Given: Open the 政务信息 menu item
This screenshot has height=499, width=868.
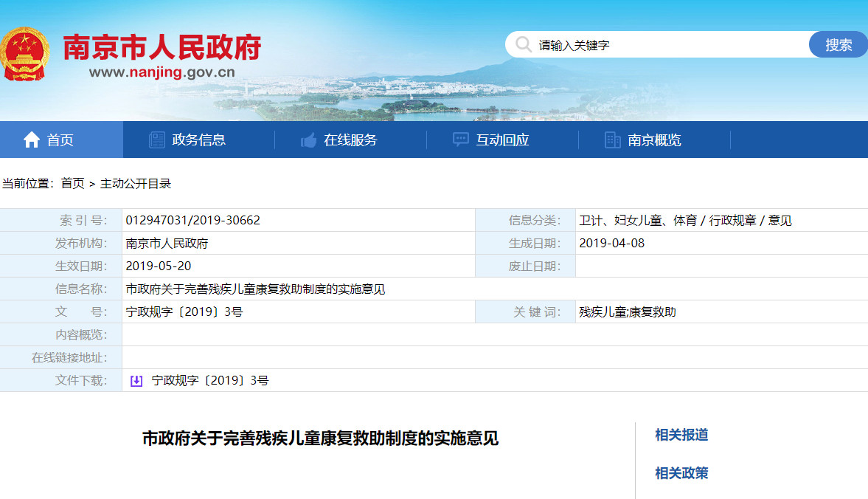Looking at the screenshot, I should [x=198, y=140].
